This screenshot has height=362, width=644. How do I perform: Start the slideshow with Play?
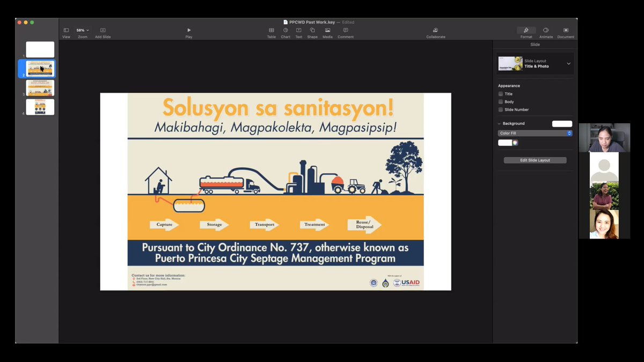[x=189, y=33]
